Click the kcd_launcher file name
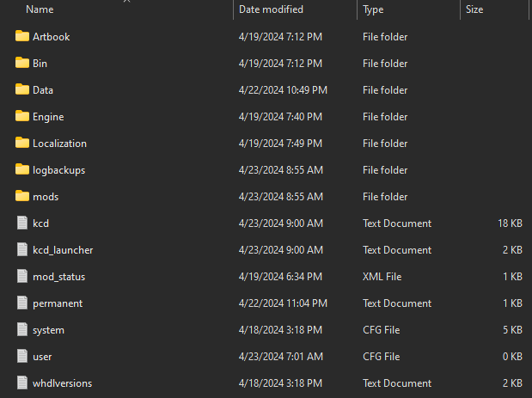This screenshot has height=398, width=532. point(63,250)
